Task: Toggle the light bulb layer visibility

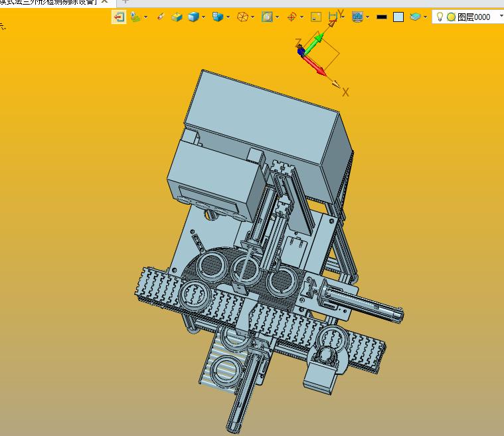Action: coord(440,17)
